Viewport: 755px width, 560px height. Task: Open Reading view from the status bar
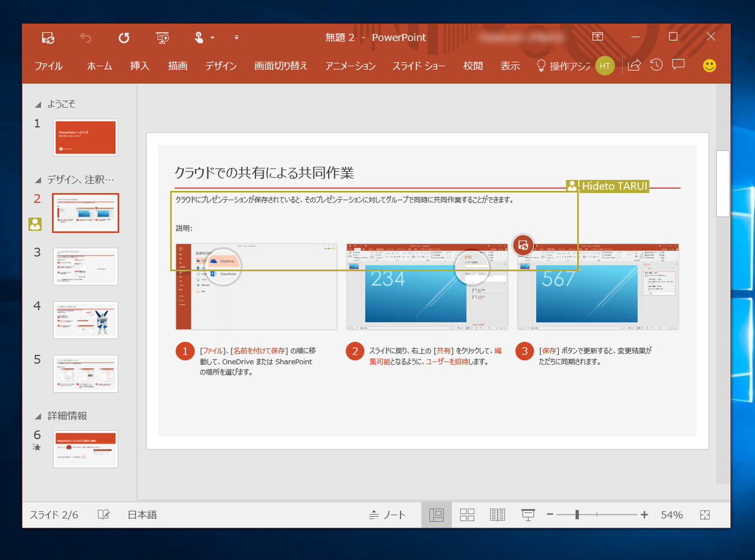click(497, 514)
